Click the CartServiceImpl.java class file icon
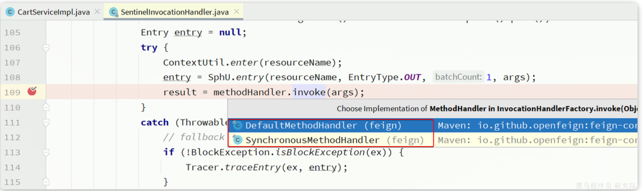This screenshot has width=644, height=191. pyautogui.click(x=10, y=12)
